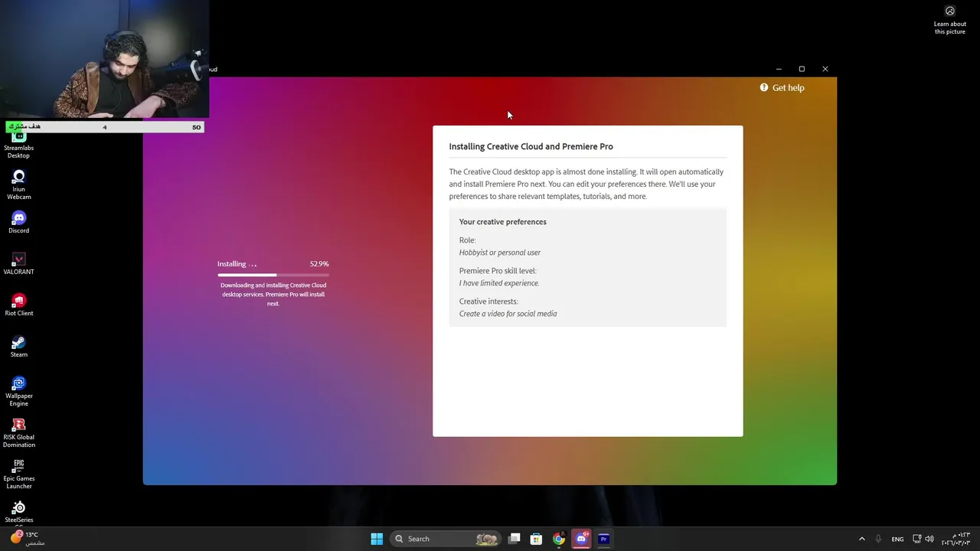Launch Discord from the desktop
The image size is (980, 551).
click(19, 222)
